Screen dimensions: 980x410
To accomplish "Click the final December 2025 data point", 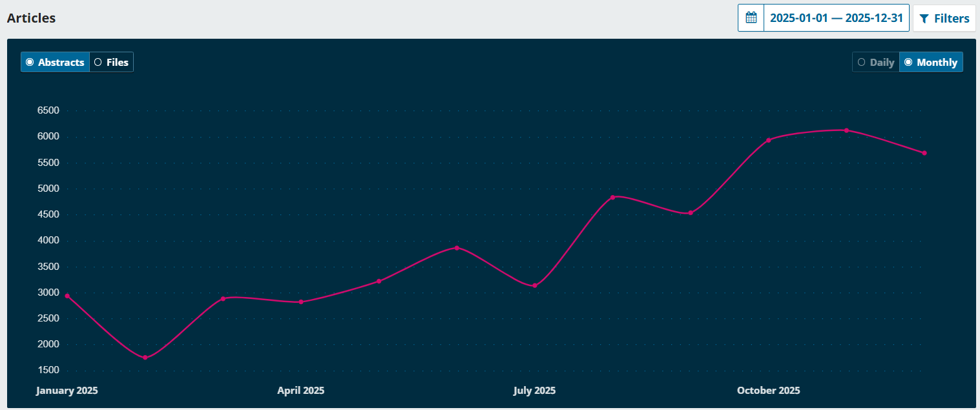I will [x=924, y=153].
